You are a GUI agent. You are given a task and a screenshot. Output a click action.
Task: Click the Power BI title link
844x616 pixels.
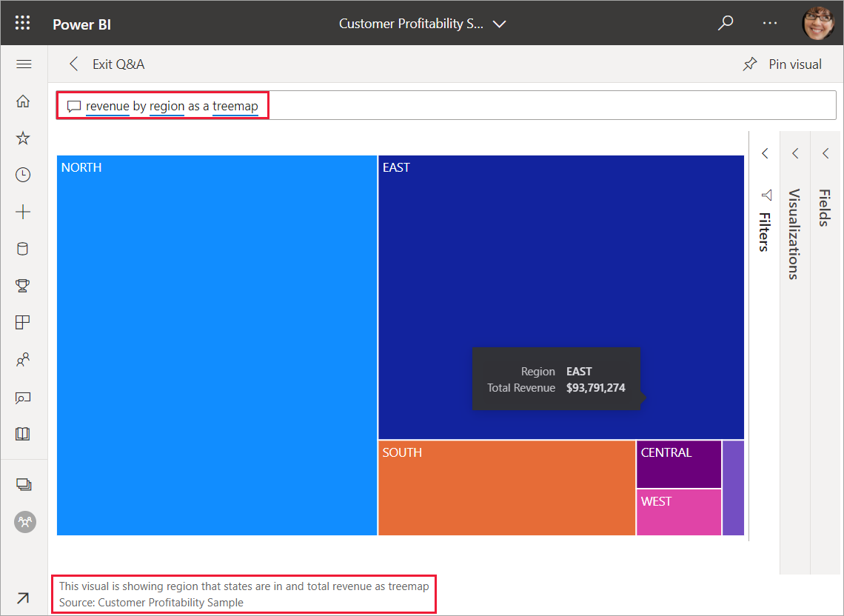[x=82, y=24]
